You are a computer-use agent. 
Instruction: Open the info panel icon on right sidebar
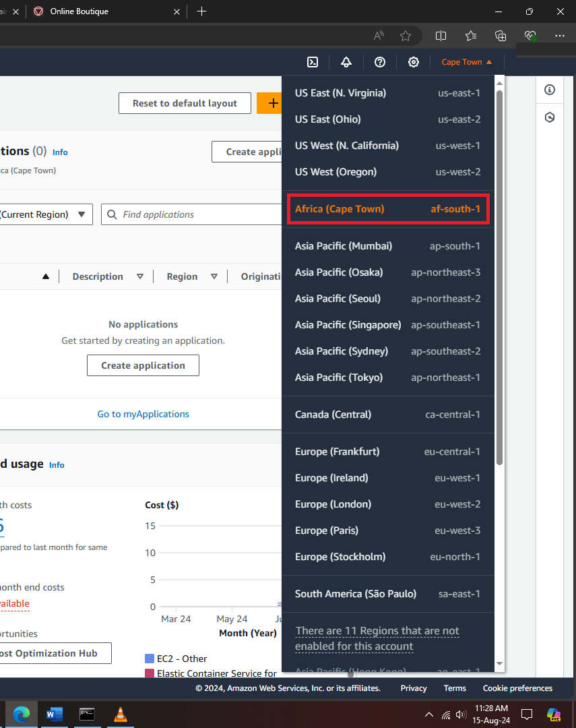550,90
